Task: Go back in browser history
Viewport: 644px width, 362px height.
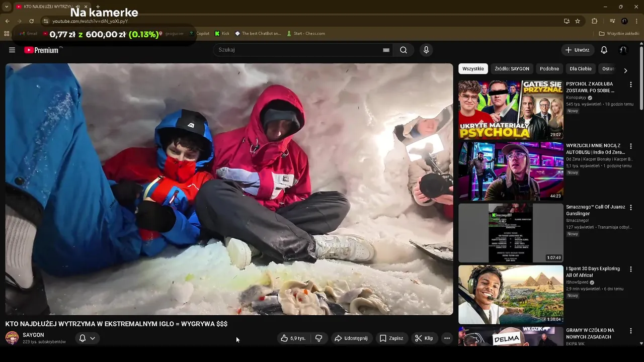Action: (7, 21)
